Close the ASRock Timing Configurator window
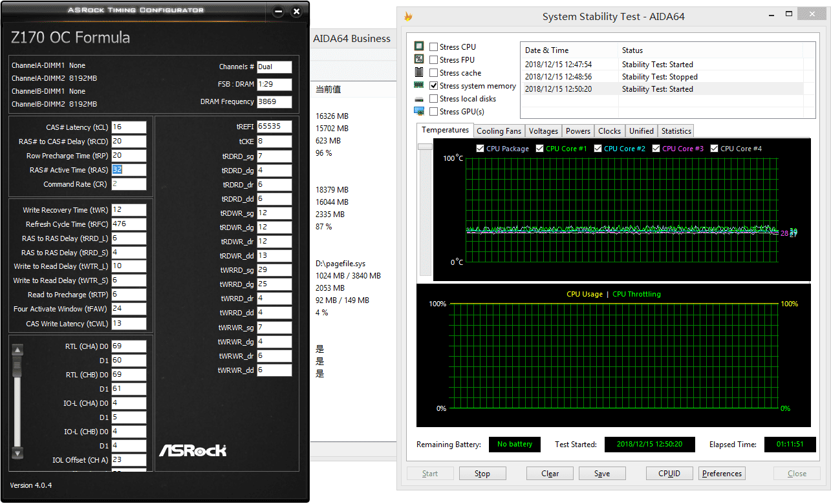The width and height of the screenshot is (831, 504). click(296, 12)
